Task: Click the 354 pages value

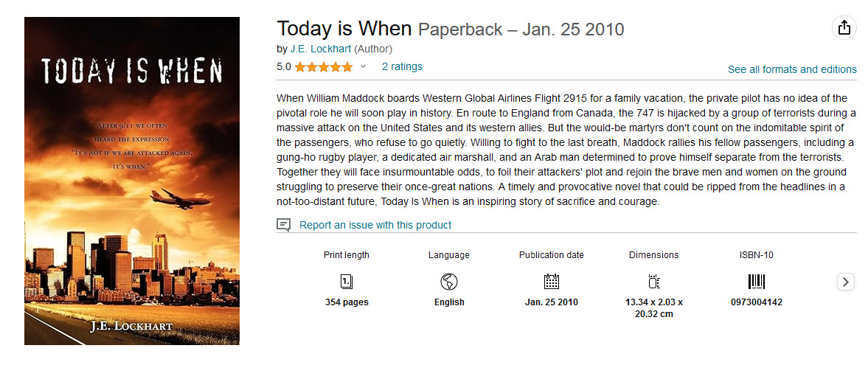Action: pos(347,302)
